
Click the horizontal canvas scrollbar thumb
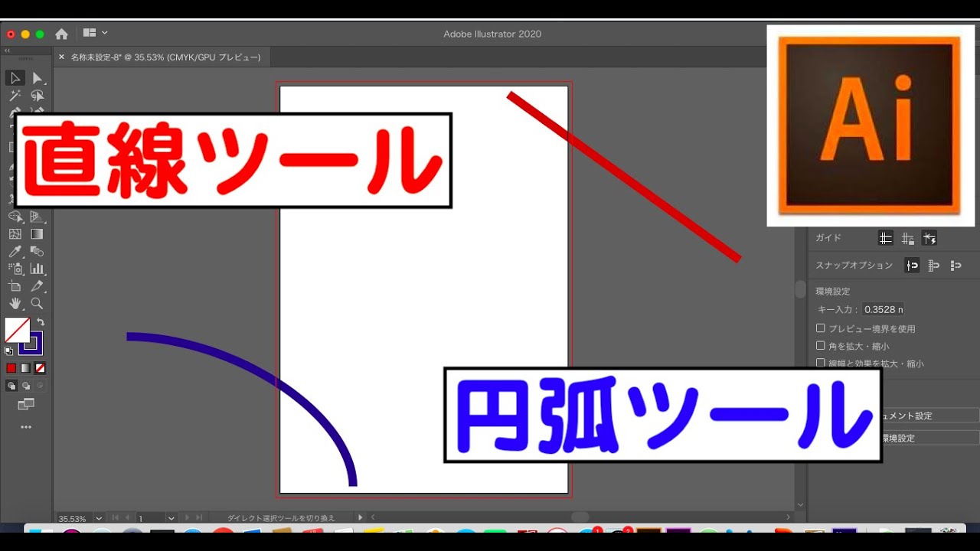580,518
